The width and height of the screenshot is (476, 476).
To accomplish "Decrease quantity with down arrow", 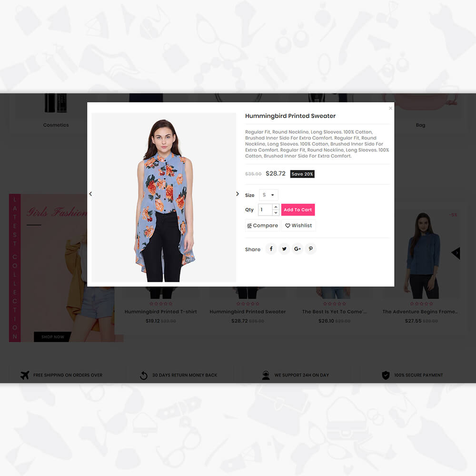I will (x=276, y=212).
